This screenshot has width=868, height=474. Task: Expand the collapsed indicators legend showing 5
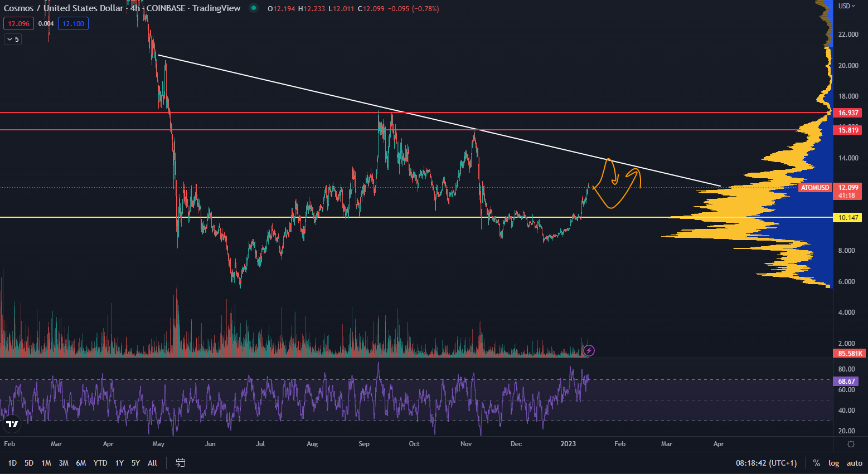12,40
